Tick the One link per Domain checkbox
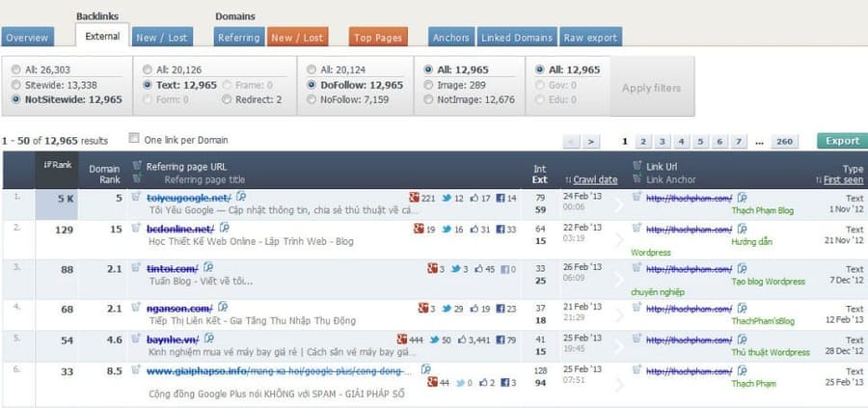 point(133,138)
